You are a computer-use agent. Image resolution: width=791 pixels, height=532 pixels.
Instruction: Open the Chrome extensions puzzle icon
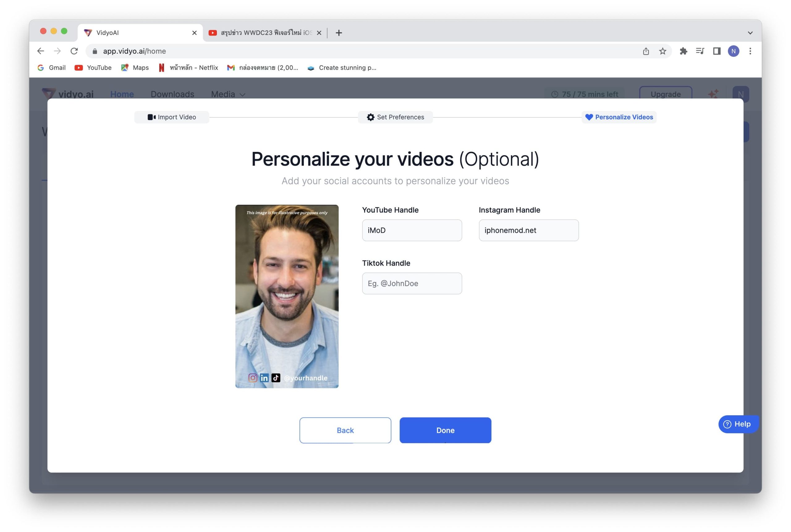pos(683,51)
